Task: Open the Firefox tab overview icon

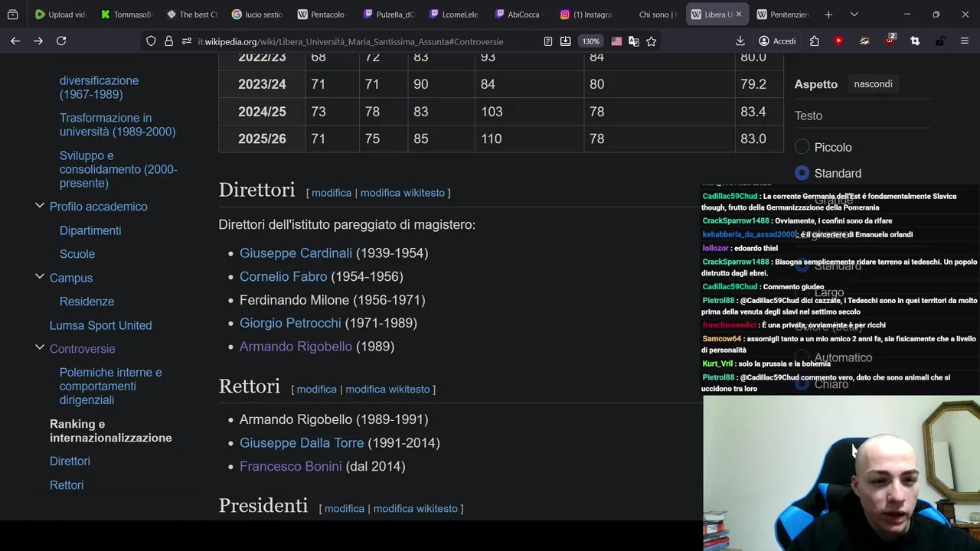Action: pos(12,15)
